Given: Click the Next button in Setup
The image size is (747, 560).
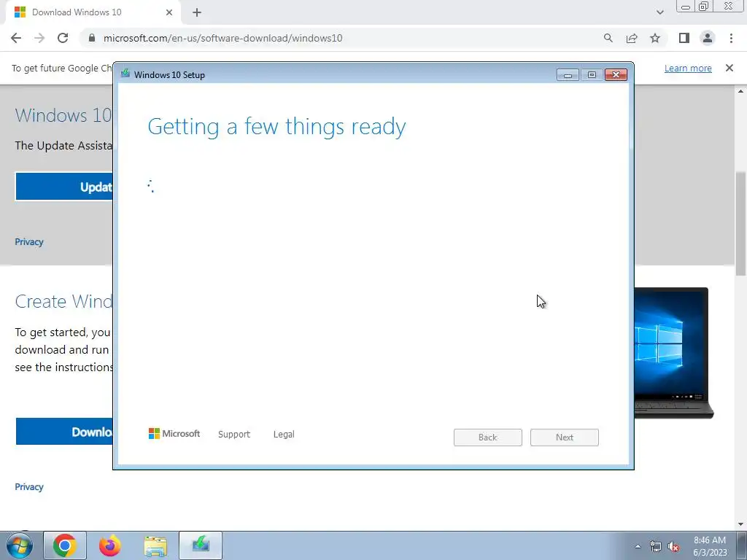Looking at the screenshot, I should [565, 437].
